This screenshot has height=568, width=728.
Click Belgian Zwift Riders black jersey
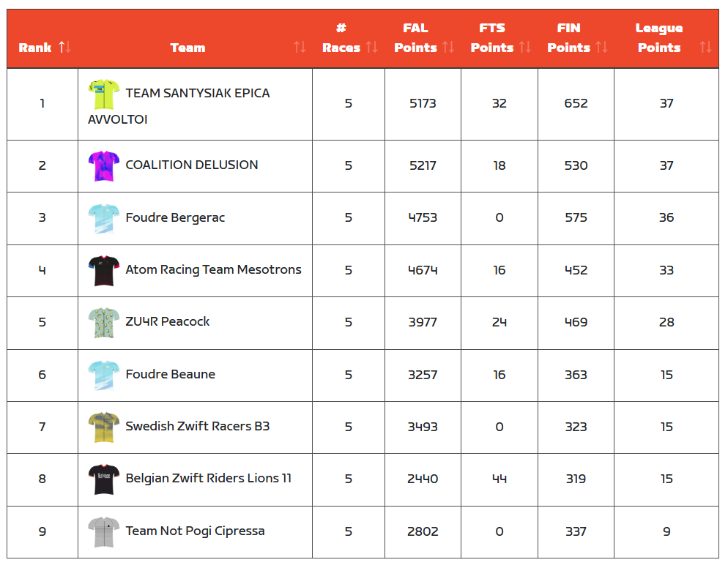[103, 479]
